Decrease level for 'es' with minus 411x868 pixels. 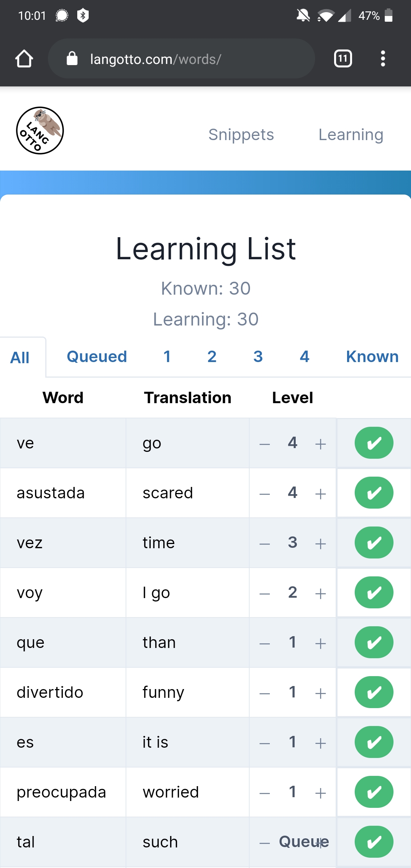[x=264, y=743]
